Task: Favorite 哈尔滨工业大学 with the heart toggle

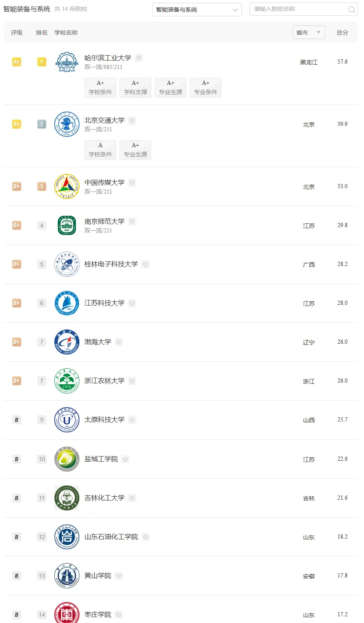Action: pos(139,58)
